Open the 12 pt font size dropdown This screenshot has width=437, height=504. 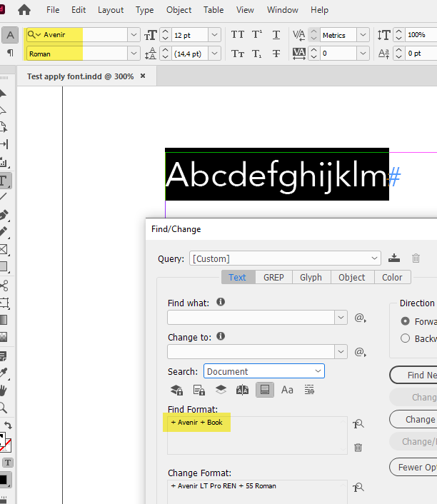(x=214, y=35)
